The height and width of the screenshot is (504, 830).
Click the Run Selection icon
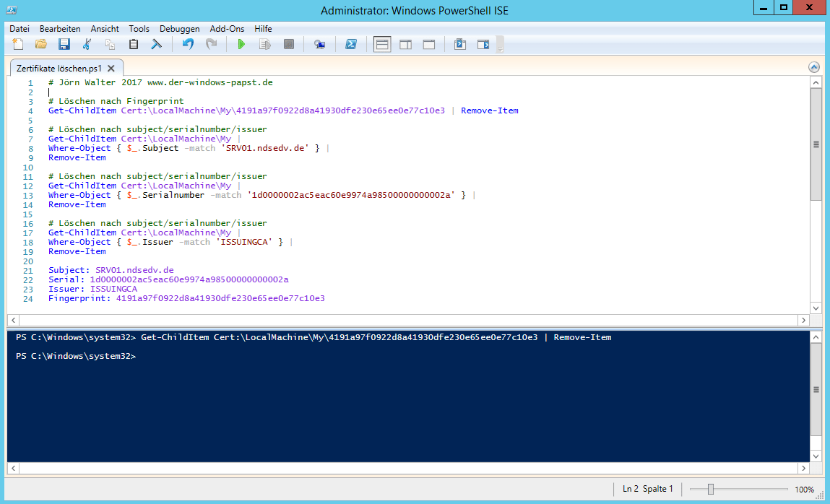(x=264, y=44)
